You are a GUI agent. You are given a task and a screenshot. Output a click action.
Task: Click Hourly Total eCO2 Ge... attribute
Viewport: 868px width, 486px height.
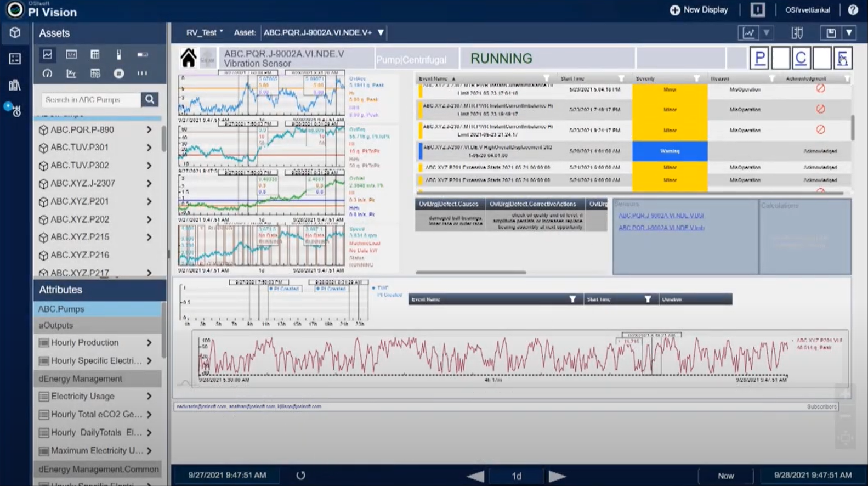[x=96, y=414]
